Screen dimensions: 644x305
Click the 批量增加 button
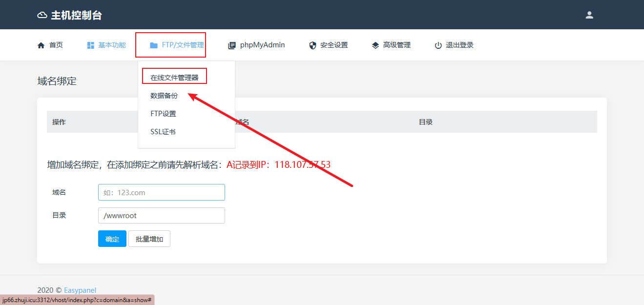point(149,239)
